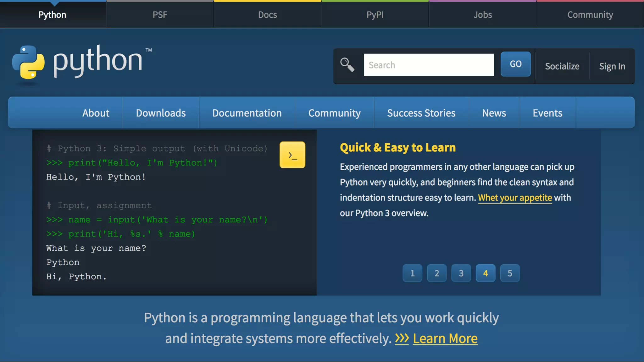Click the 'Hi, Python.' output line
Screen dimensions: 644x362
(76, 277)
